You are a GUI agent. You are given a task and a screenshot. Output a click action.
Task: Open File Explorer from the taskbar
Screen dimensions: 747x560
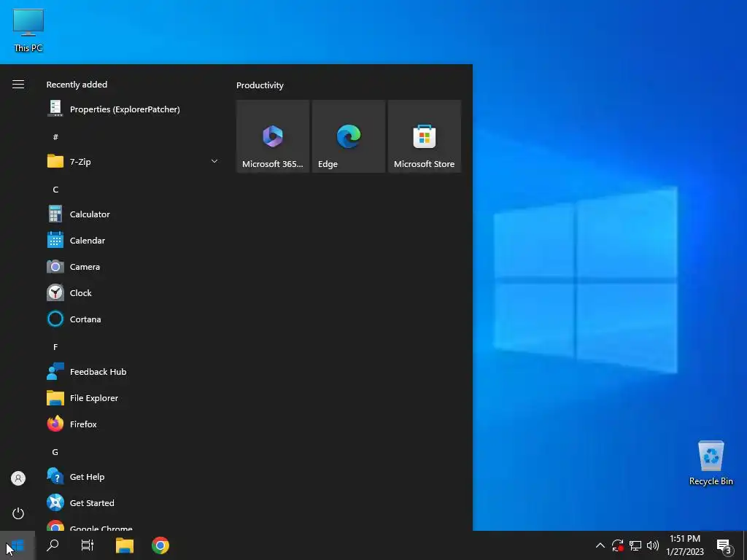(x=124, y=545)
